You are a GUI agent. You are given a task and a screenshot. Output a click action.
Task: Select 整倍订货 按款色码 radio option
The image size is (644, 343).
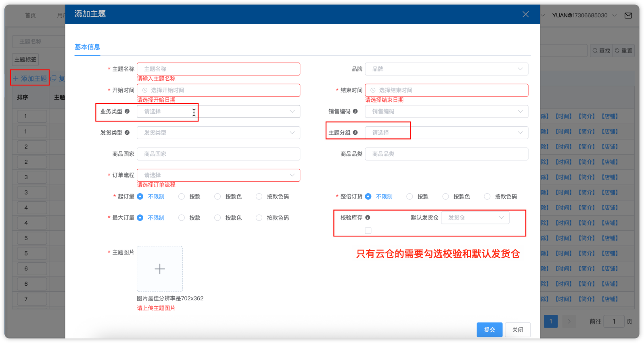487,197
